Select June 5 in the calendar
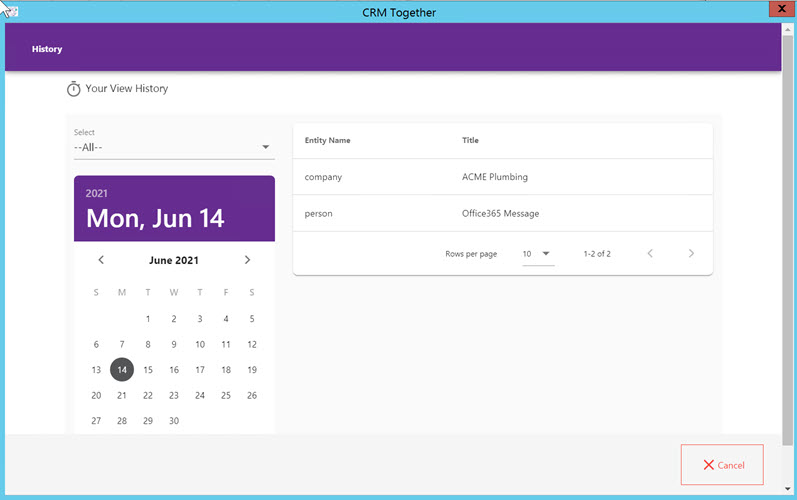This screenshot has width=797, height=500. 252,319
